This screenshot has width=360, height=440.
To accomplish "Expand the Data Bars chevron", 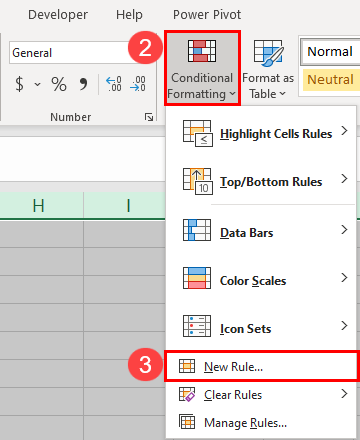I will tap(345, 229).
